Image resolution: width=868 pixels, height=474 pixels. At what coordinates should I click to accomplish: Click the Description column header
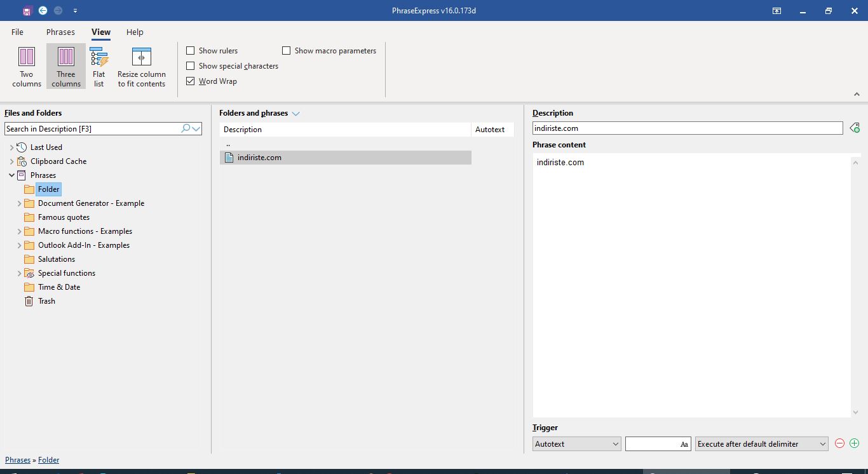pos(345,130)
